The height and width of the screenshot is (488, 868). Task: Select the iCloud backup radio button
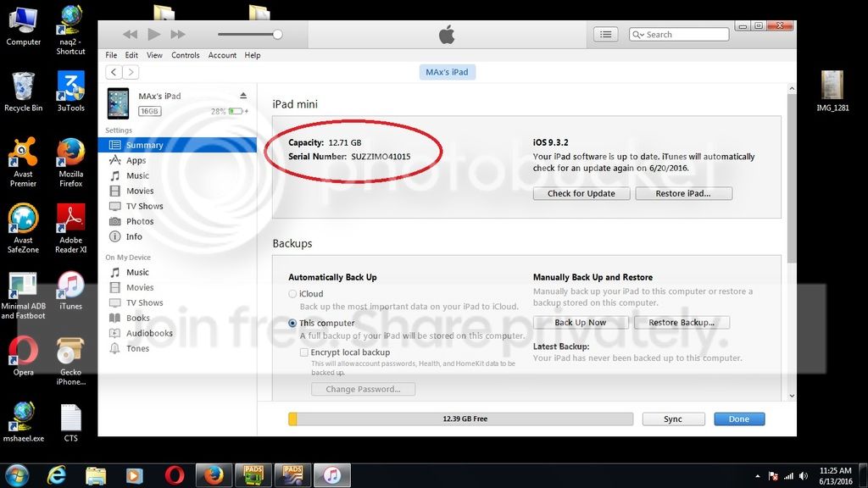tap(292, 294)
